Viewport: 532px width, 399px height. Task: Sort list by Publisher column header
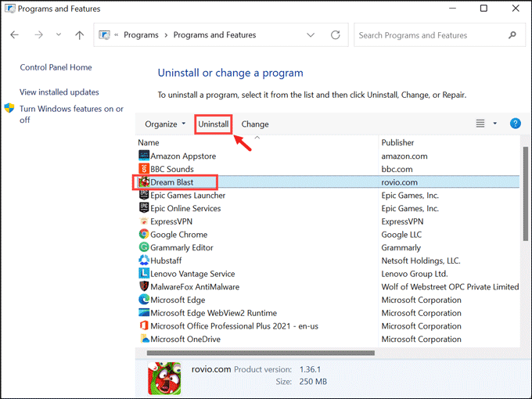[x=397, y=142]
